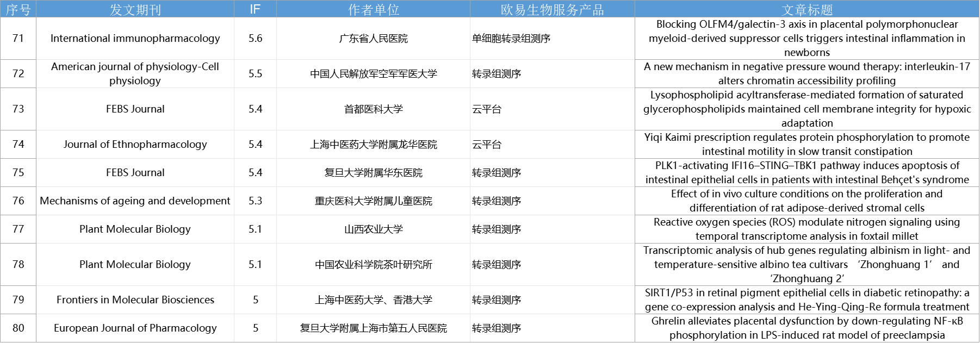980x343 pixels.
Task: Click 转录组测序 in row 72
Action: point(552,74)
